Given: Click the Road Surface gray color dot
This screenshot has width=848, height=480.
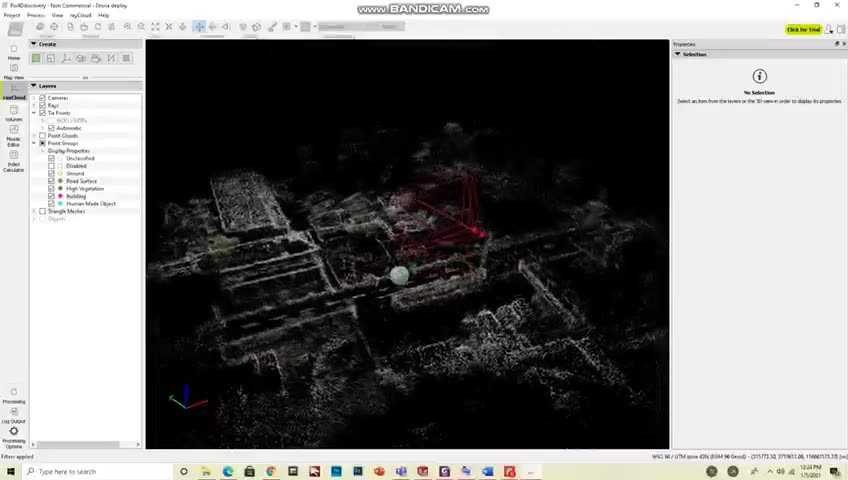Looking at the screenshot, I should coord(61,181).
